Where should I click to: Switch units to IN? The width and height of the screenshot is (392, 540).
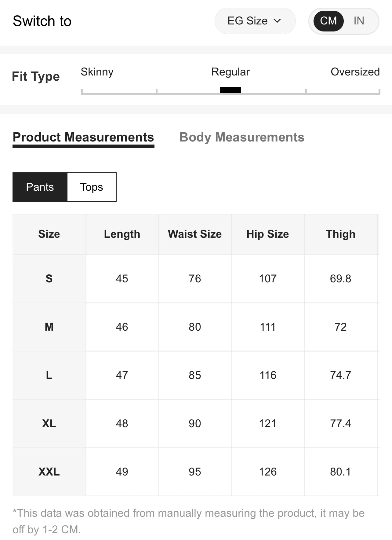click(x=359, y=21)
